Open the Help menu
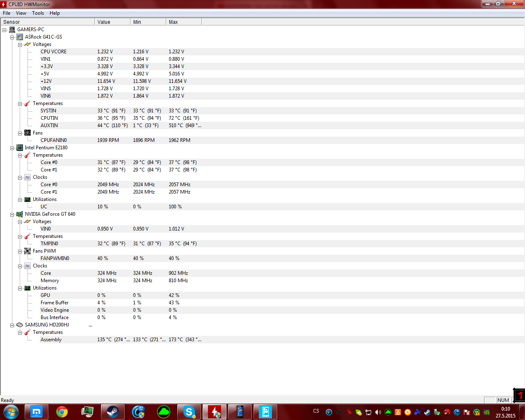 point(55,13)
